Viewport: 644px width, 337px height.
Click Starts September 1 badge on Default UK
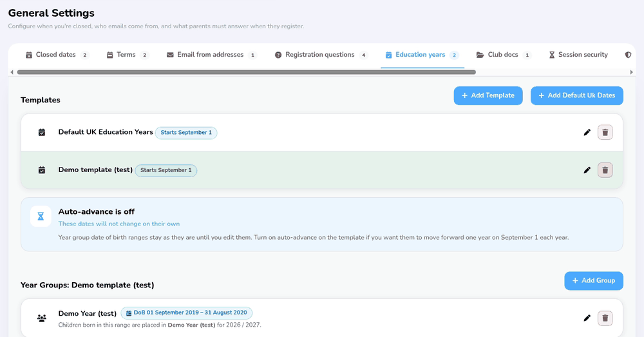tap(186, 133)
